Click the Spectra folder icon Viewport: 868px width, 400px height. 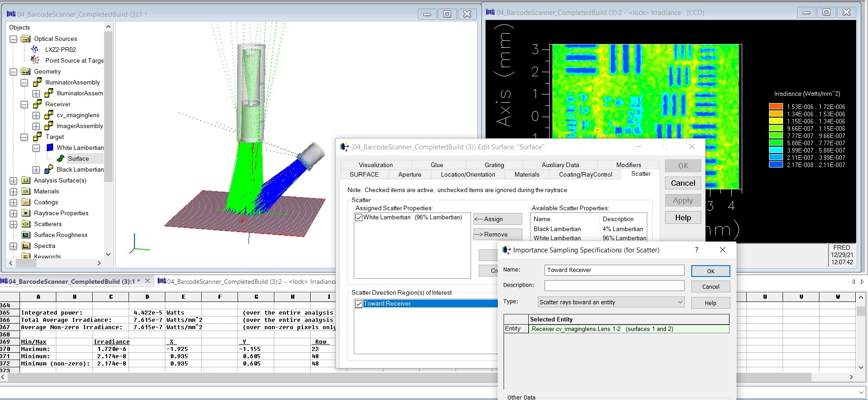pyautogui.click(x=26, y=246)
